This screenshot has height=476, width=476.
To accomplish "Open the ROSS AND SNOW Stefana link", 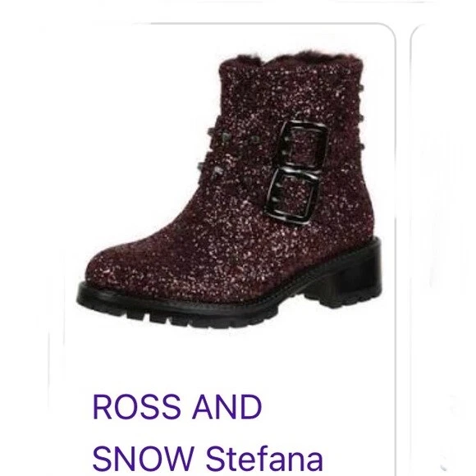I will 208,433.
